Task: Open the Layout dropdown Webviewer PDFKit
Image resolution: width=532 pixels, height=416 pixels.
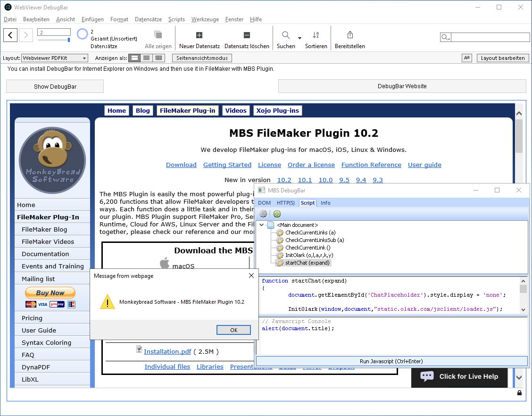Action: [x=55, y=58]
